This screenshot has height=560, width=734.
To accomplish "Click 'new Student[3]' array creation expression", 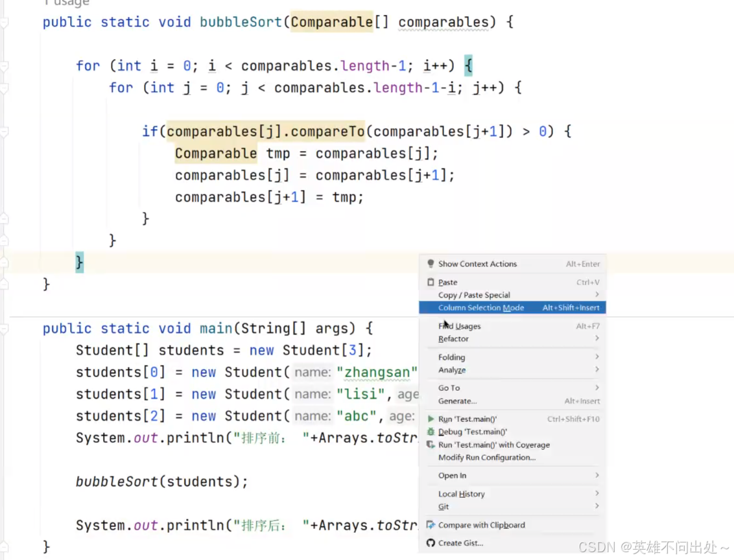I will click(305, 351).
